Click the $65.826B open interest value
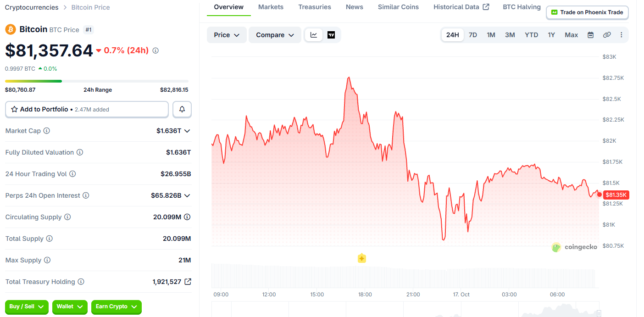 (x=166, y=195)
